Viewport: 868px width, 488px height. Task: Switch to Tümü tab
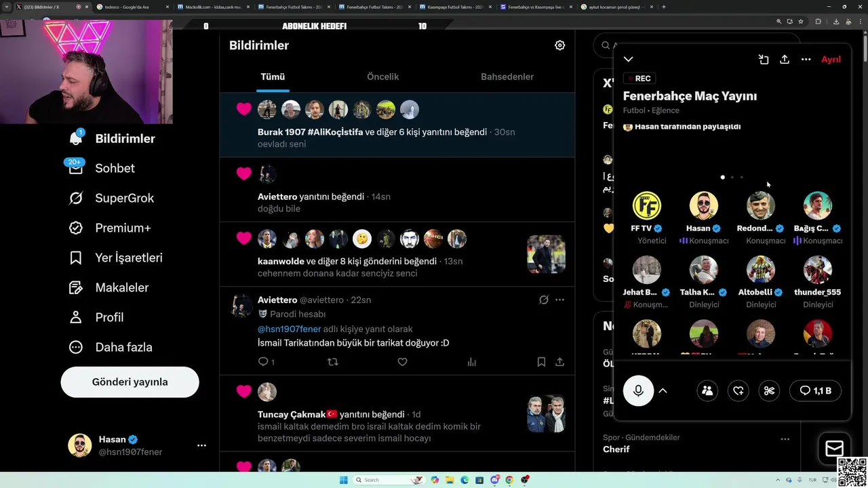point(273,77)
